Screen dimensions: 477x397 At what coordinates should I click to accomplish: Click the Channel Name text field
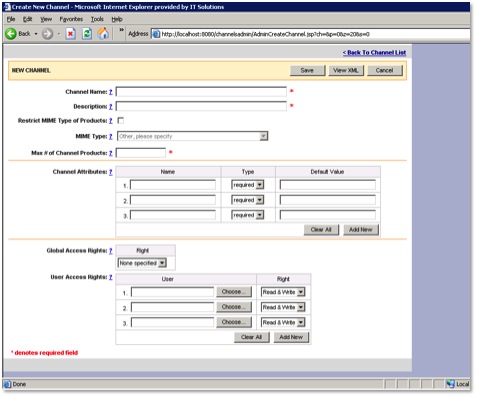pos(201,92)
